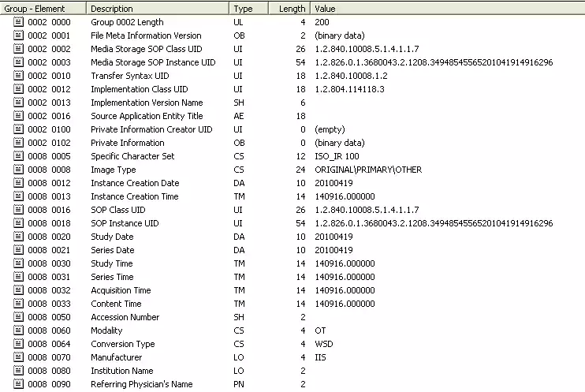Viewport: 585px width, 392px height.
Task: Click the icon next to Manufacturer row
Action: 19,357
